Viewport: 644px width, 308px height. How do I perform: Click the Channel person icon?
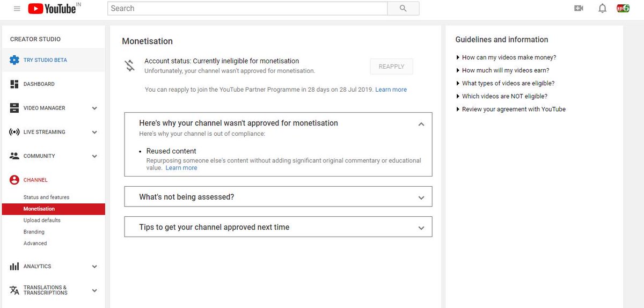[14, 180]
